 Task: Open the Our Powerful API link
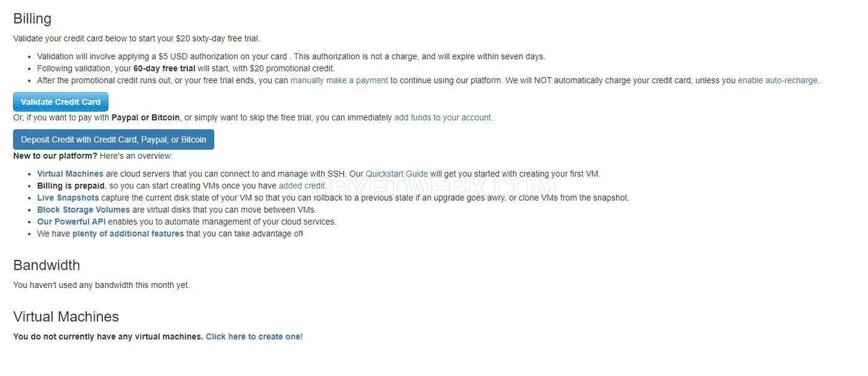(71, 222)
